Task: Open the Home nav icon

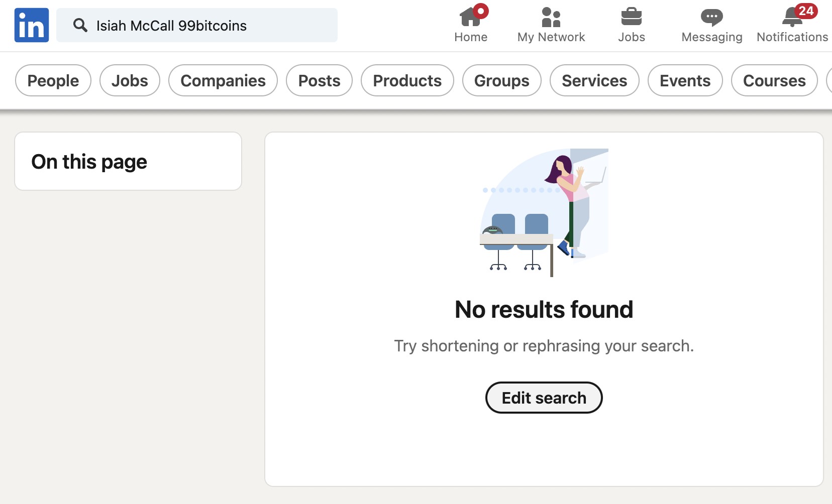Action: [470, 17]
